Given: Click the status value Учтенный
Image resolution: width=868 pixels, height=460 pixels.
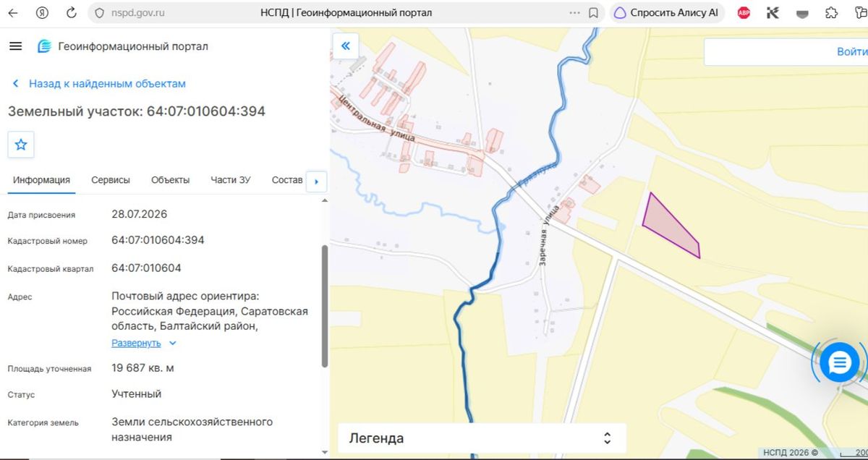Looking at the screenshot, I should pos(137,394).
